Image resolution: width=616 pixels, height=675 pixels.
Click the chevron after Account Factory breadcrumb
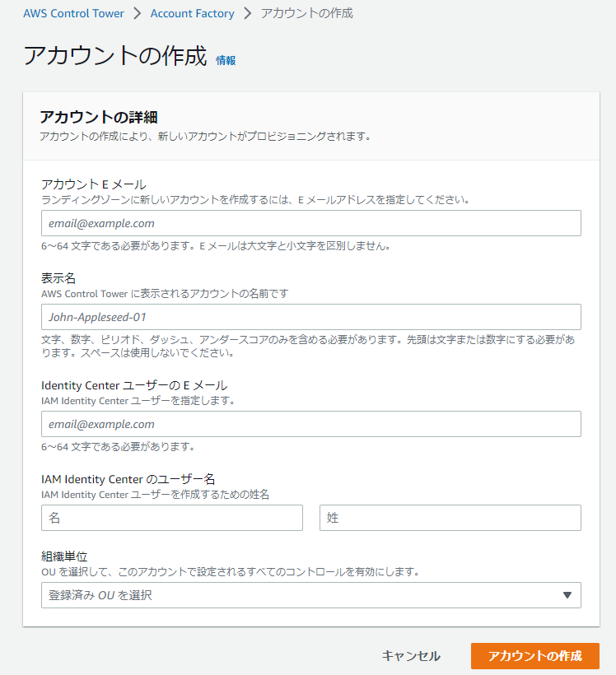pos(247,13)
